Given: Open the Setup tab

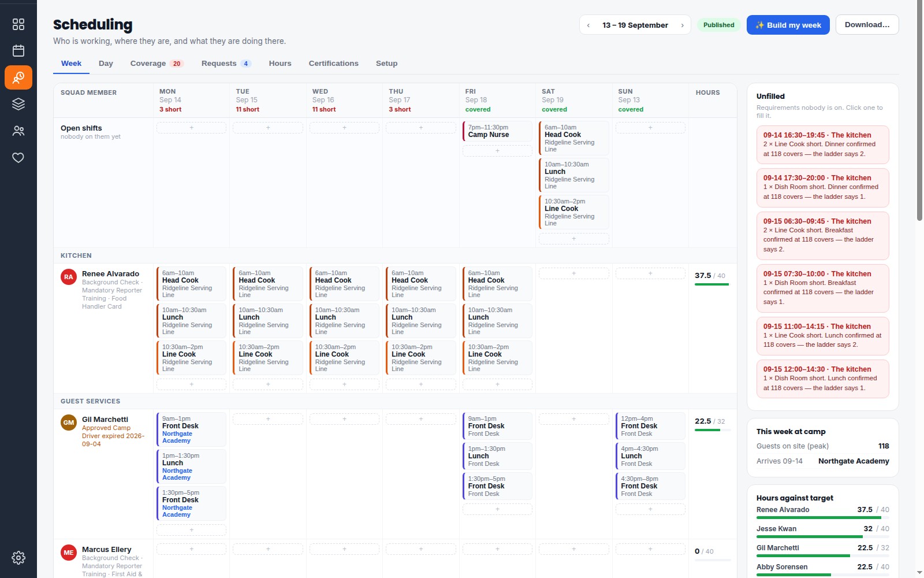Looking at the screenshot, I should point(386,64).
